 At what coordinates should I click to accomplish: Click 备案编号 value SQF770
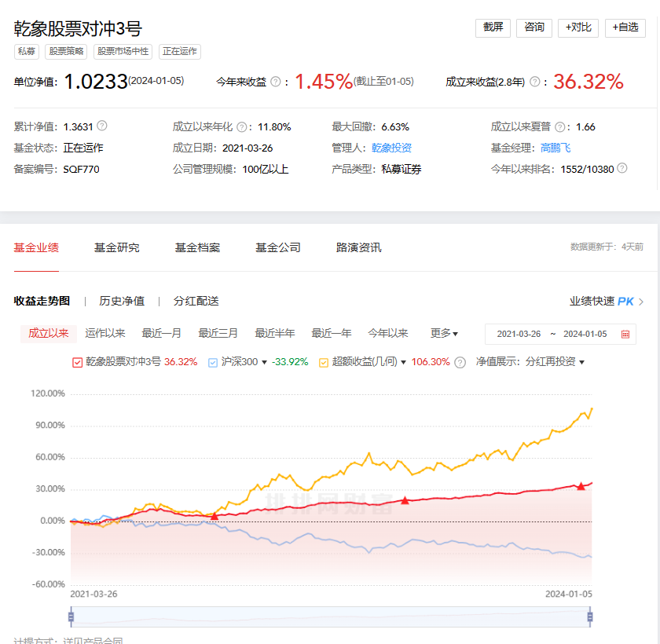point(81,170)
